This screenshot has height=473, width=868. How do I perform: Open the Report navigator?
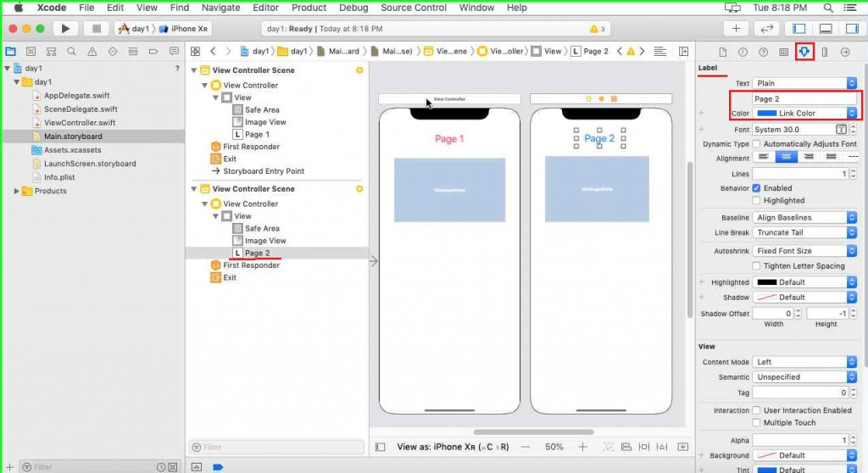pyautogui.click(x=174, y=52)
